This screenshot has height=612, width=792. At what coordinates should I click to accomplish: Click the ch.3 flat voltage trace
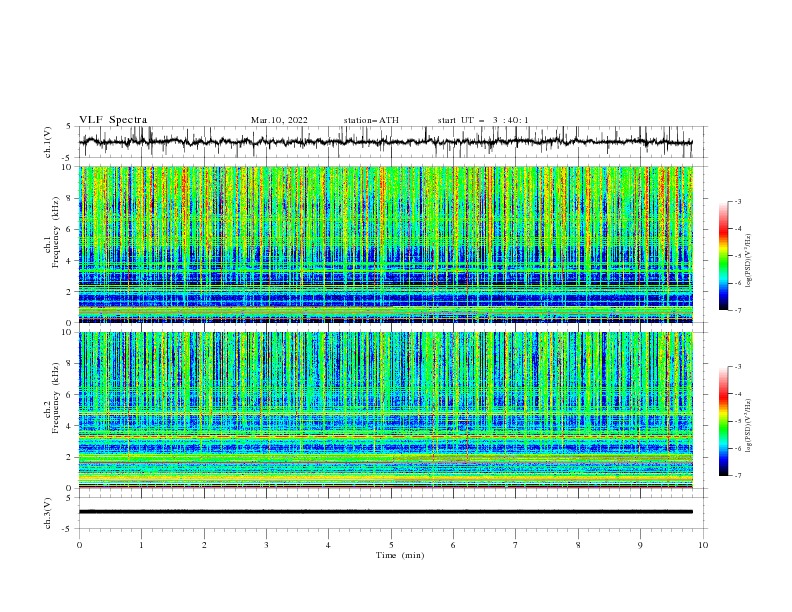[x=386, y=512]
